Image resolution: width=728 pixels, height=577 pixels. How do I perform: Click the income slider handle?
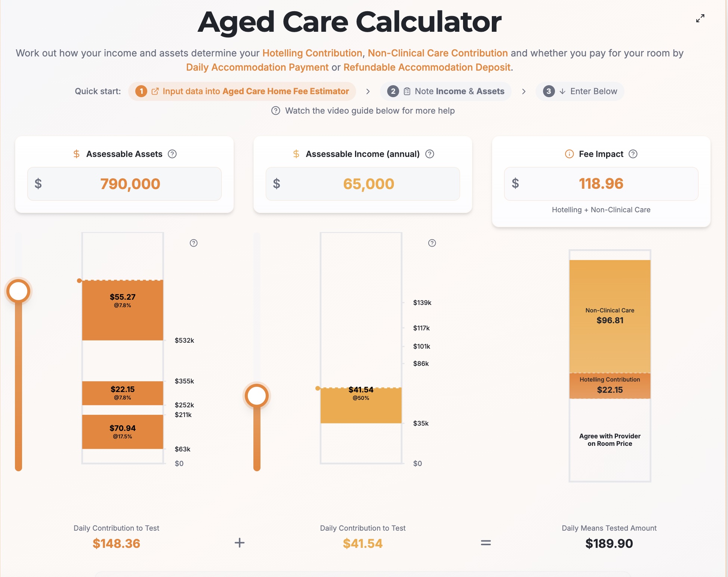click(x=257, y=396)
